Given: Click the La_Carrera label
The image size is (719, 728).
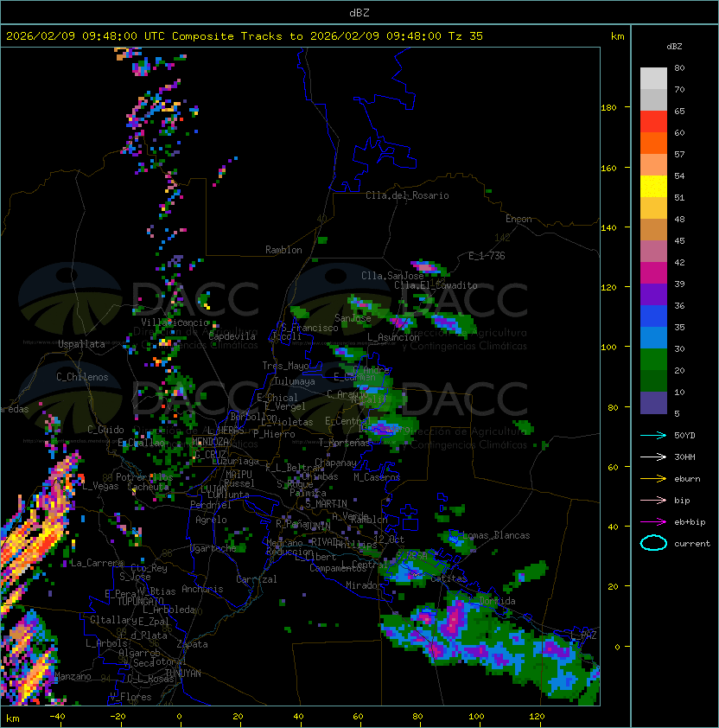Looking at the screenshot, I should click(97, 563).
